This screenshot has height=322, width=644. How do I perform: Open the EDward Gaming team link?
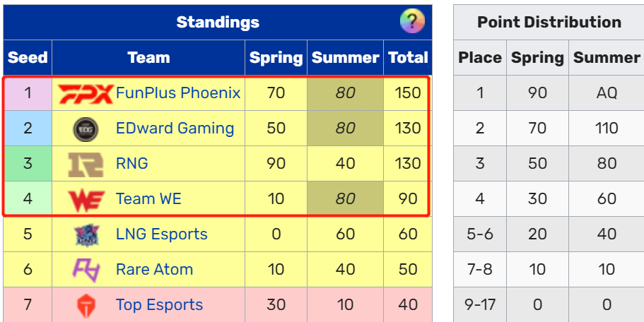point(175,129)
